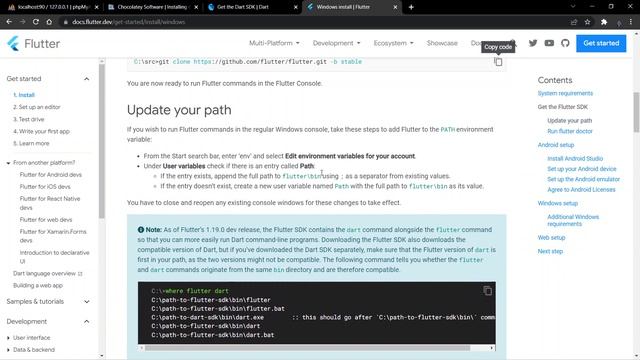Open Flutter for Android devs
Image resolution: width=640 pixels, height=360 pixels.
pyautogui.click(x=51, y=175)
